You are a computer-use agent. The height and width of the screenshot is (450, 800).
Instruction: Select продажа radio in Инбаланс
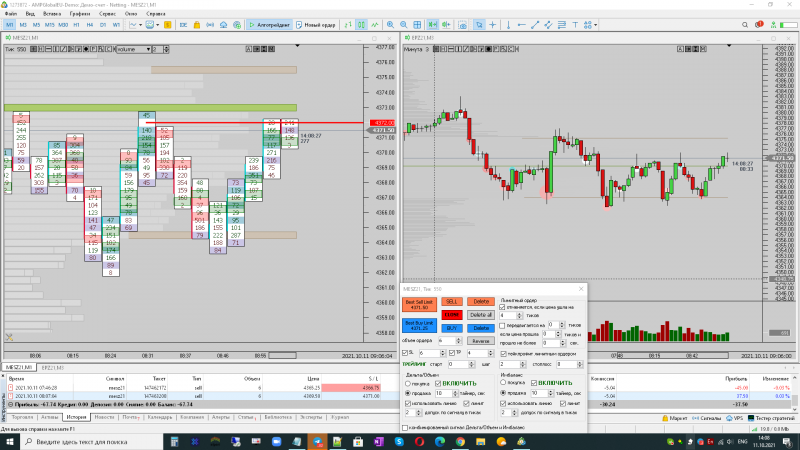(x=503, y=393)
